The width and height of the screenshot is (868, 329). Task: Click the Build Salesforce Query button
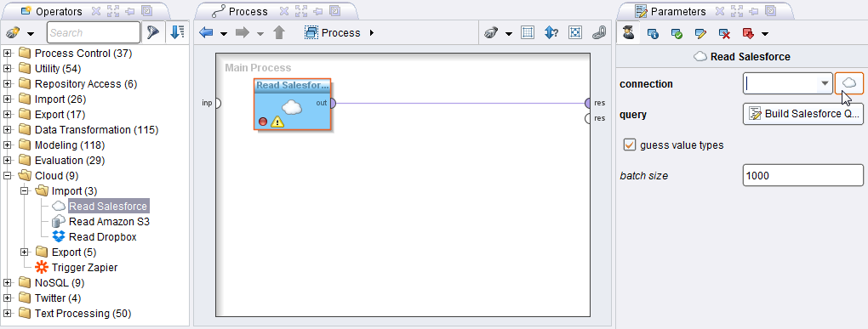[x=803, y=114]
